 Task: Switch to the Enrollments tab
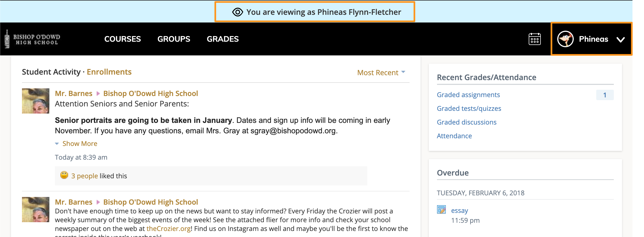point(109,72)
